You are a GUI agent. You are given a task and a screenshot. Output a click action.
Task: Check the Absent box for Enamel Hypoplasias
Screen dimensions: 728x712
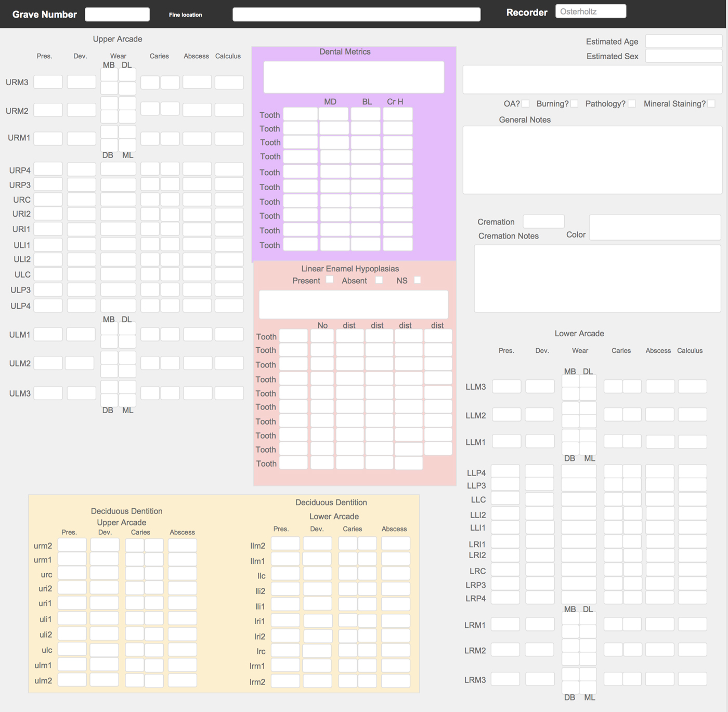[x=379, y=280]
